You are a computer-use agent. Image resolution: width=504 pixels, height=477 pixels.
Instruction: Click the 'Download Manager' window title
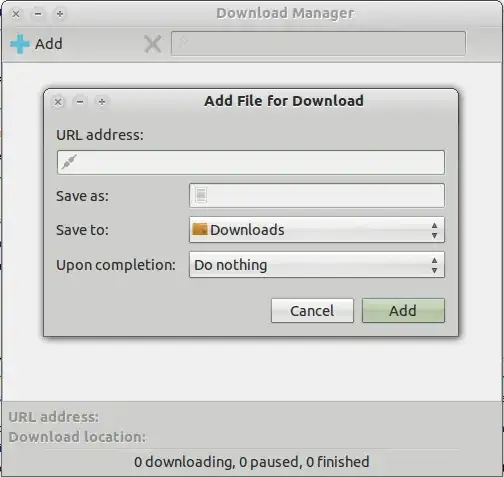(285, 14)
